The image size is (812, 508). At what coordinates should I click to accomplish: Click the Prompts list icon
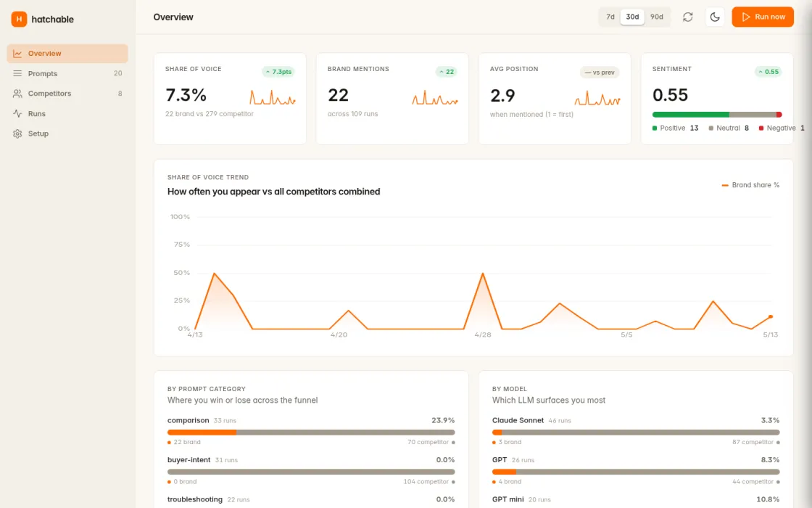coord(17,73)
